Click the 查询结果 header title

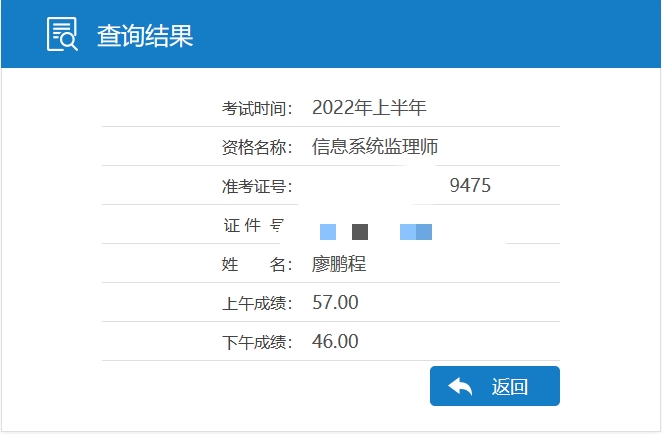pos(145,36)
